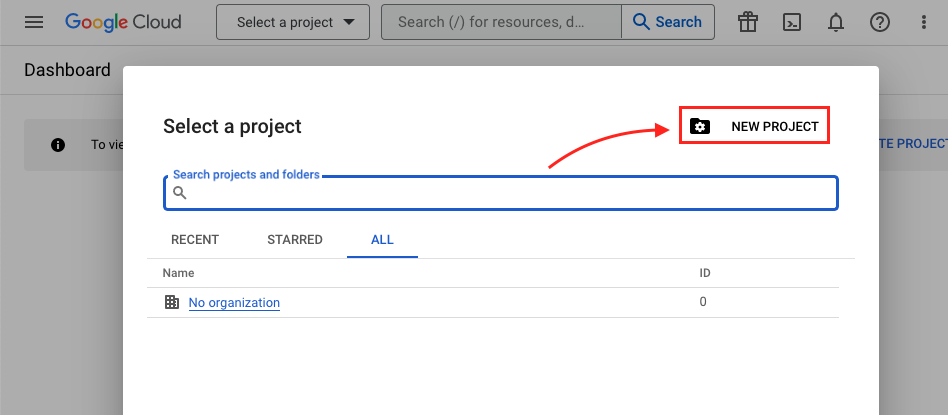Image resolution: width=948 pixels, height=415 pixels.
Task: Open the three-dot more options menu
Action: coord(923,22)
